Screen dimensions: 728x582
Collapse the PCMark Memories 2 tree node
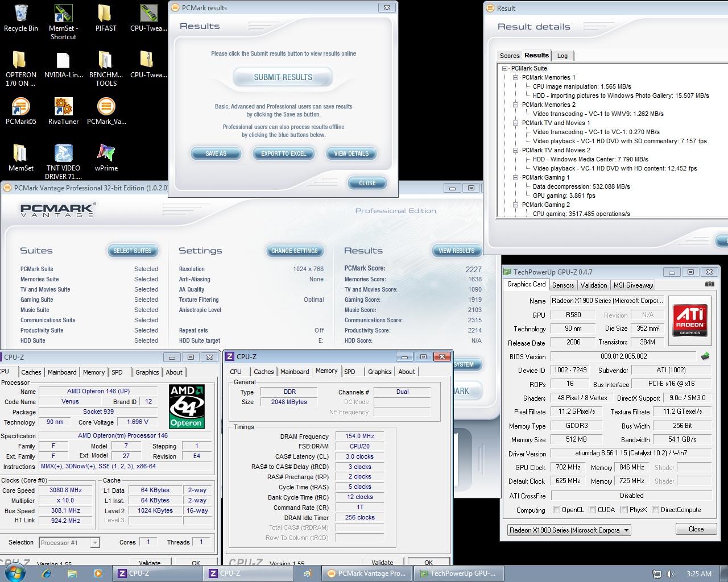coord(515,105)
